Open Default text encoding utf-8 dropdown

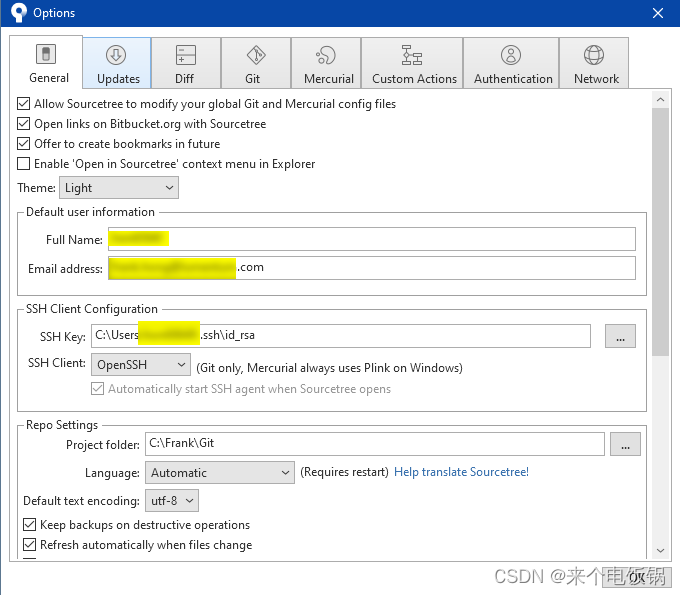(172, 501)
